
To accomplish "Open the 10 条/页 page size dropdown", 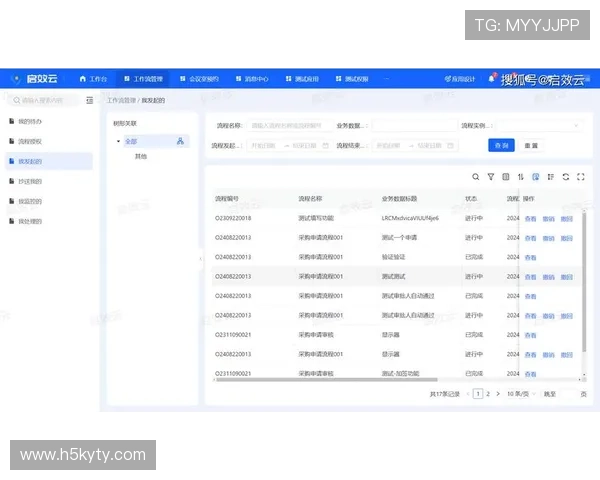I will click(521, 394).
